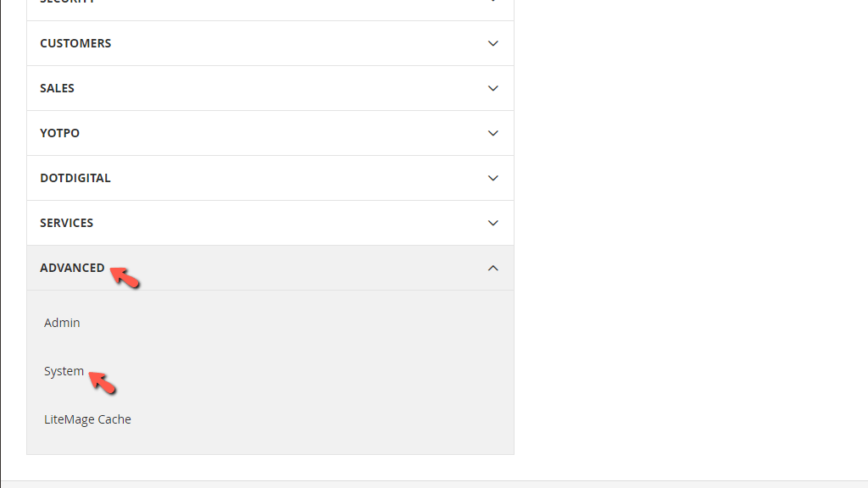This screenshot has height=488, width=868.
Task: Open the LiteMage Cache settings
Action: coord(87,419)
